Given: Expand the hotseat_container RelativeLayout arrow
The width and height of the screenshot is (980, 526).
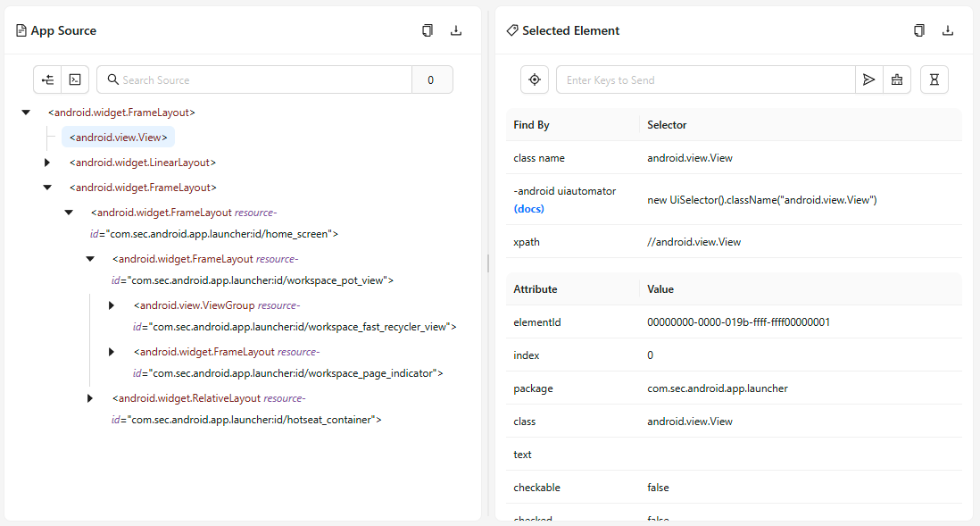Looking at the screenshot, I should 90,398.
